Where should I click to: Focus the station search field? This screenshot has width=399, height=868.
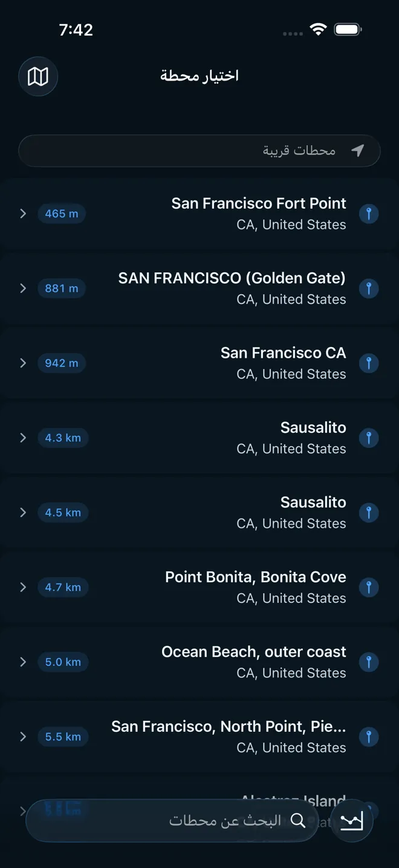click(x=199, y=820)
